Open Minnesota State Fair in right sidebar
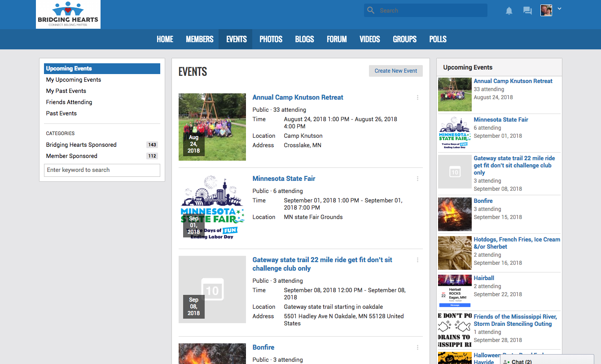The height and width of the screenshot is (364, 601). tap(501, 120)
